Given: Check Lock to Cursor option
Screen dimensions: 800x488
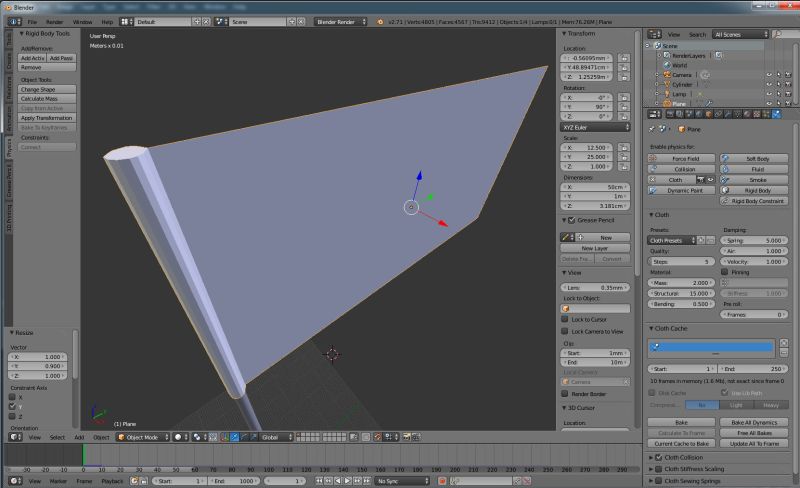Looking at the screenshot, I should pos(565,319).
